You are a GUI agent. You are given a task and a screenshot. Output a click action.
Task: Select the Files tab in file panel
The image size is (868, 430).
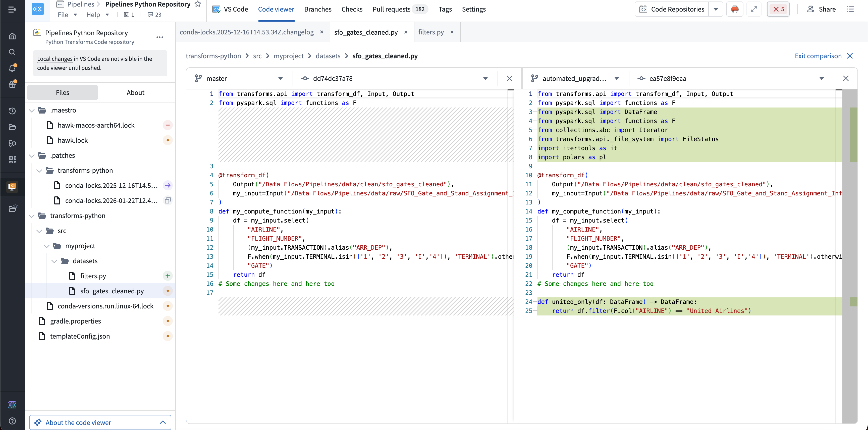(x=62, y=92)
